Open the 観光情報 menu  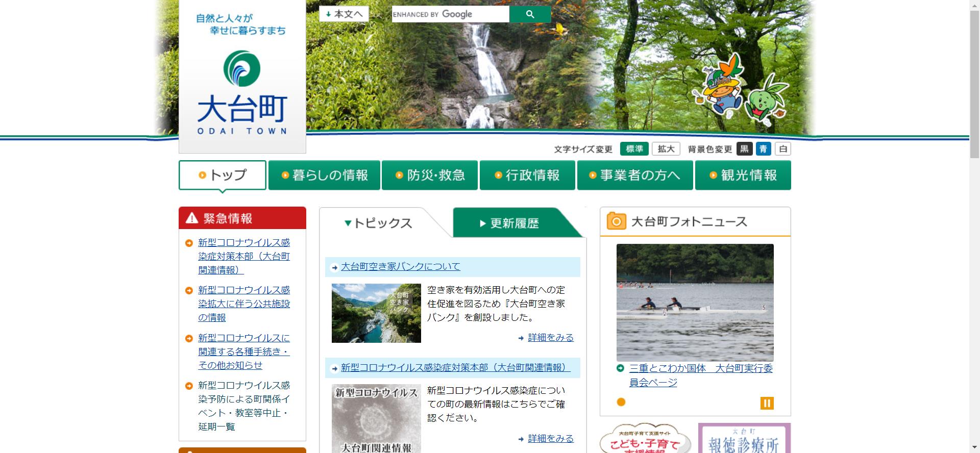pyautogui.click(x=743, y=175)
